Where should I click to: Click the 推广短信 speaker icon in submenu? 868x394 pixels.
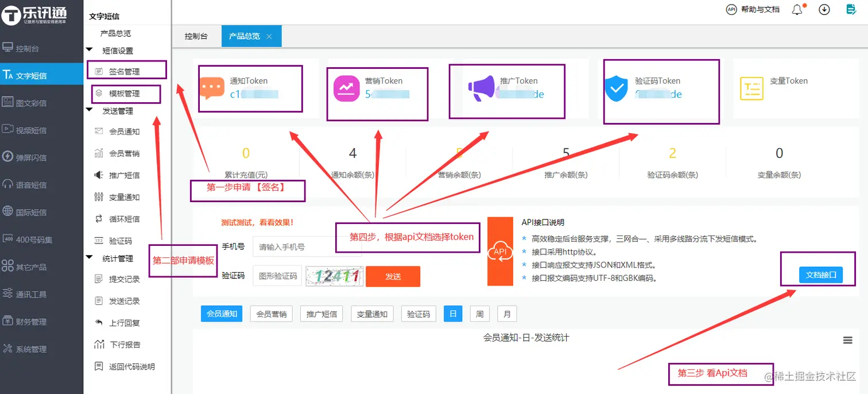pyautogui.click(x=98, y=175)
